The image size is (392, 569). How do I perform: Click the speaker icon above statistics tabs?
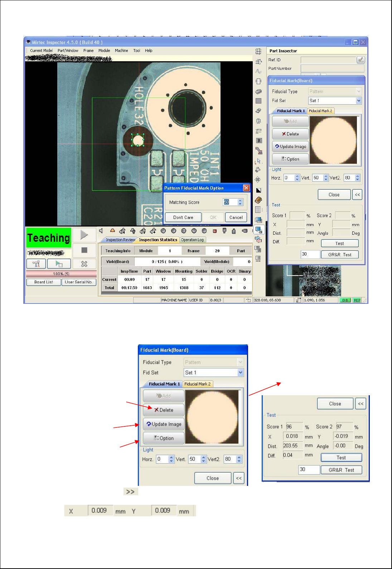(101, 231)
